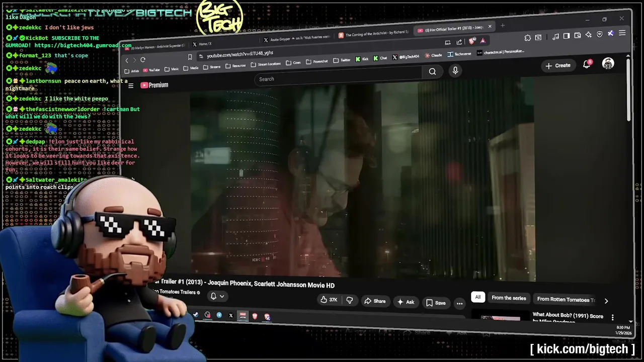
Task: Open Leo AI sparkle icon in toolbar
Action: [589, 35]
